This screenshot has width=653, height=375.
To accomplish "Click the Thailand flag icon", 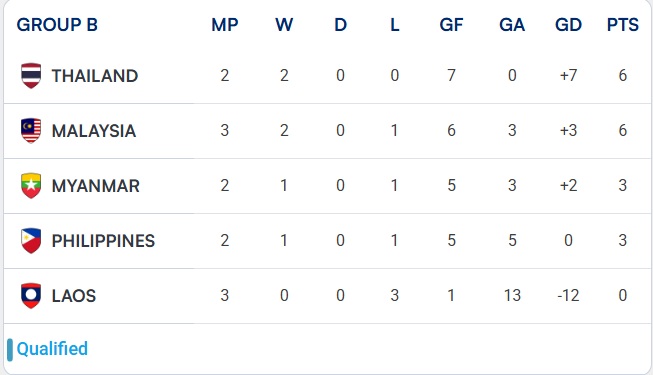I will coord(31,75).
